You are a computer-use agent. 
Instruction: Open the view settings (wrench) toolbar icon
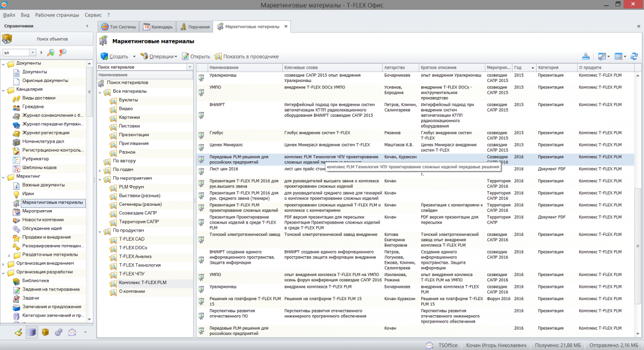tap(601, 56)
